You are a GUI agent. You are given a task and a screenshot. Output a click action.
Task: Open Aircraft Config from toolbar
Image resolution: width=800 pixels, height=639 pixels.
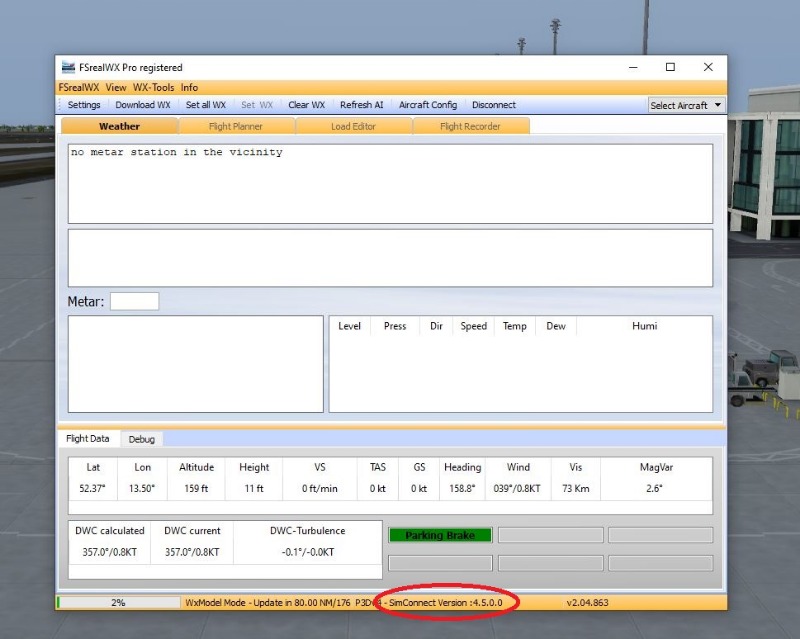(428, 105)
